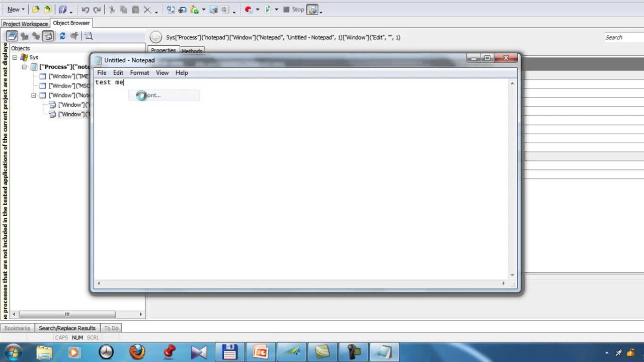Image resolution: width=644 pixels, height=362 pixels.
Task: Show hidden system tray icons
Action: [607, 353]
